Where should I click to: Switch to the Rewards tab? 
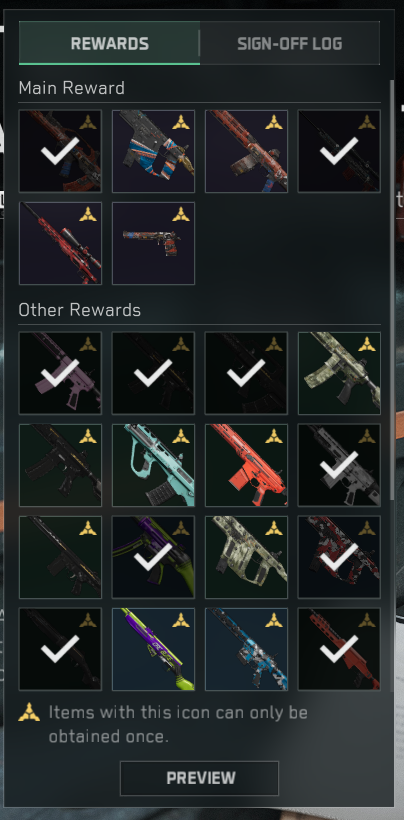(x=109, y=43)
